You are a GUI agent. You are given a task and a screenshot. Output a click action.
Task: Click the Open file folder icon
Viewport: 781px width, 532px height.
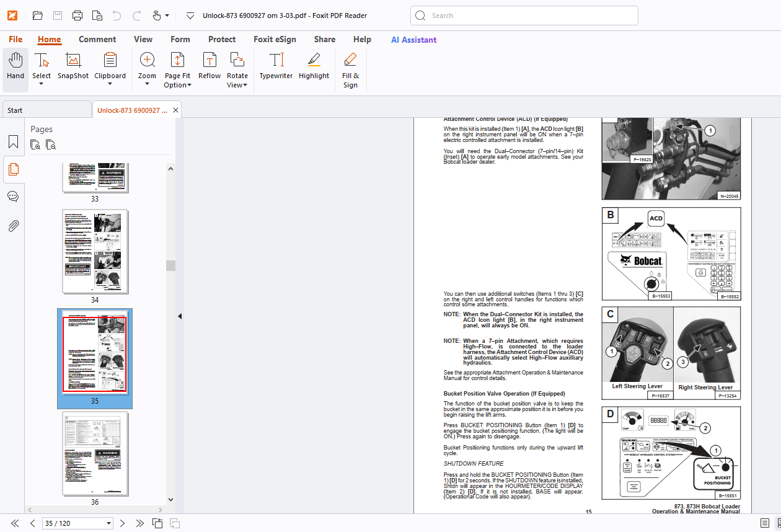pyautogui.click(x=37, y=16)
